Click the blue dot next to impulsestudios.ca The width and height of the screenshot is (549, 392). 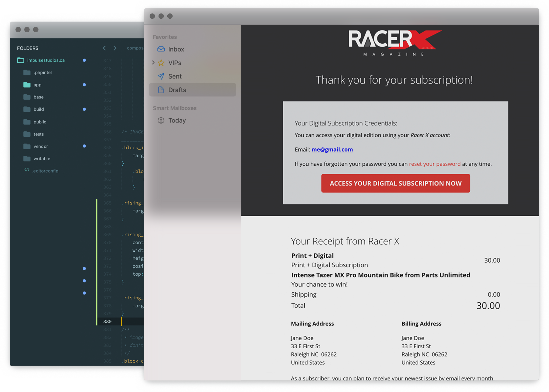coord(84,60)
